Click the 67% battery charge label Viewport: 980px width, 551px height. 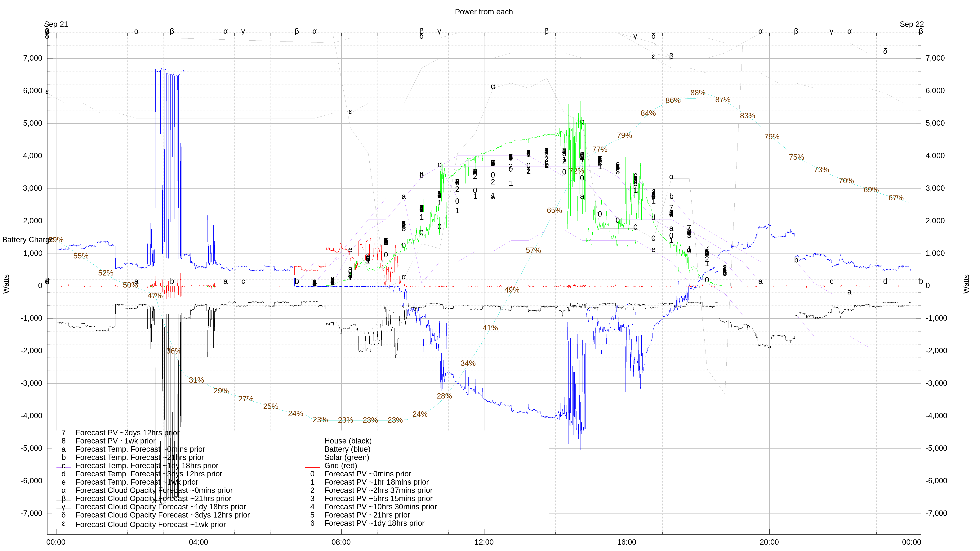click(x=896, y=198)
